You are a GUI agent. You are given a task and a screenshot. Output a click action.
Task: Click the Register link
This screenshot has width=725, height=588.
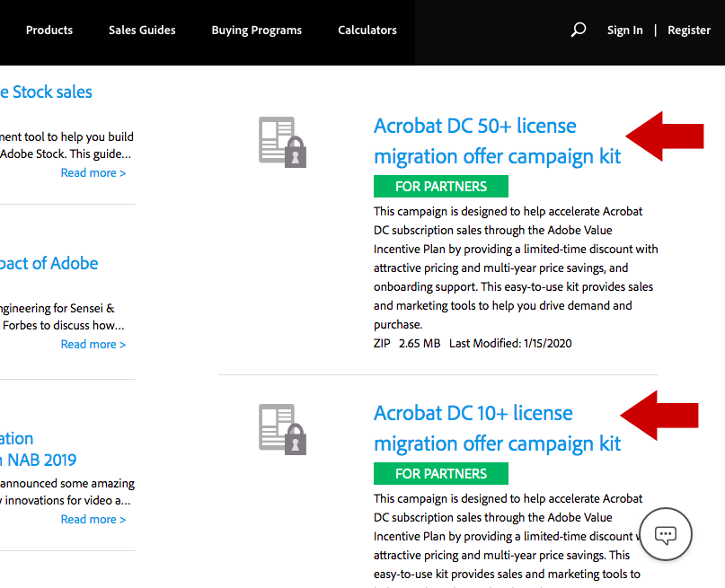tap(689, 30)
